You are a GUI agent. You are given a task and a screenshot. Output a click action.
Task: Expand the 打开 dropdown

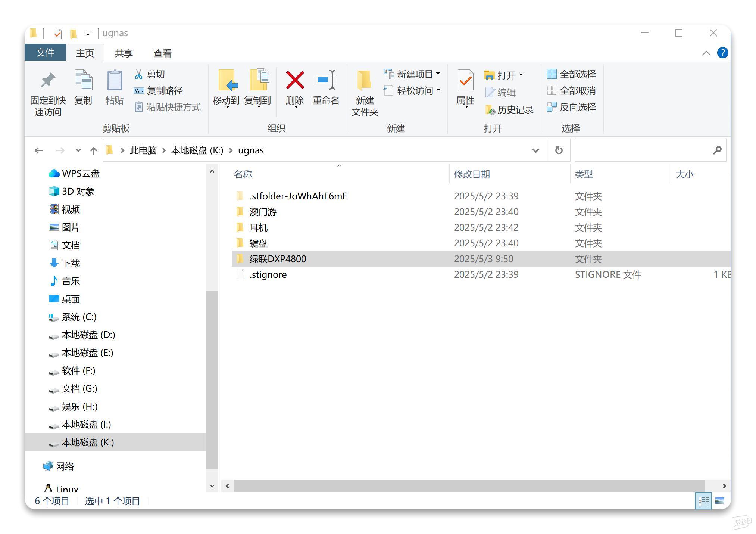click(504, 75)
